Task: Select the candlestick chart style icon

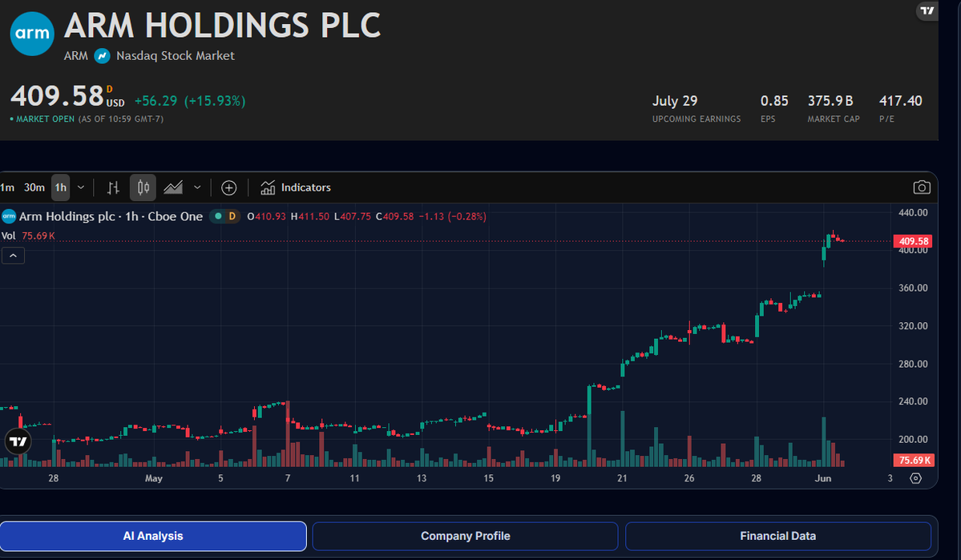Action: (143, 187)
